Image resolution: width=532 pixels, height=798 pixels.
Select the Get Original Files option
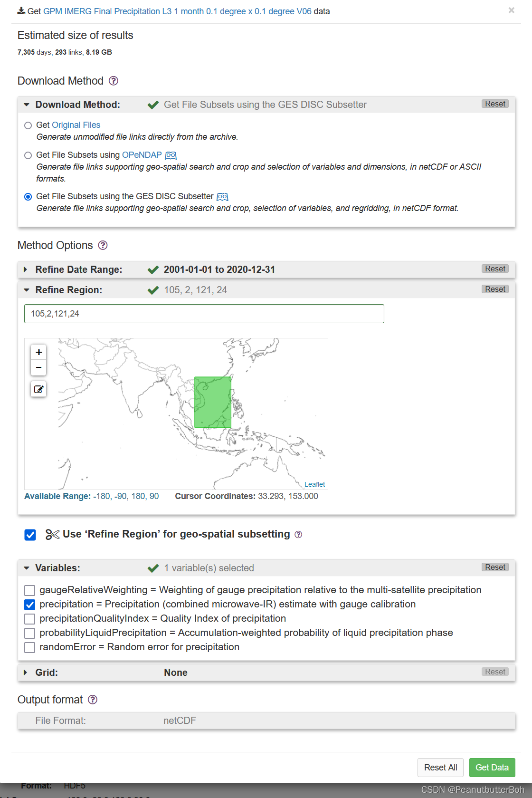(x=28, y=125)
